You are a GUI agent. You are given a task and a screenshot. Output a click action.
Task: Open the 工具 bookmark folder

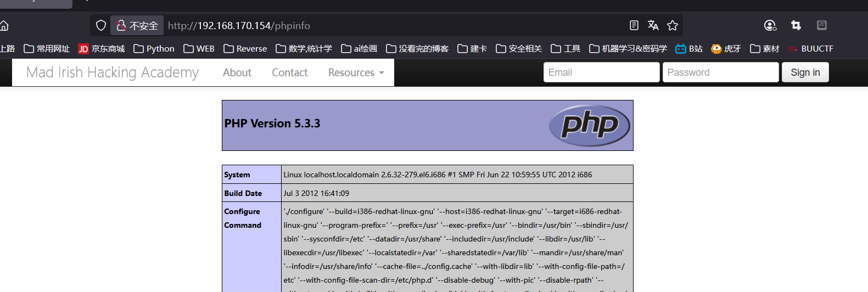(565, 49)
